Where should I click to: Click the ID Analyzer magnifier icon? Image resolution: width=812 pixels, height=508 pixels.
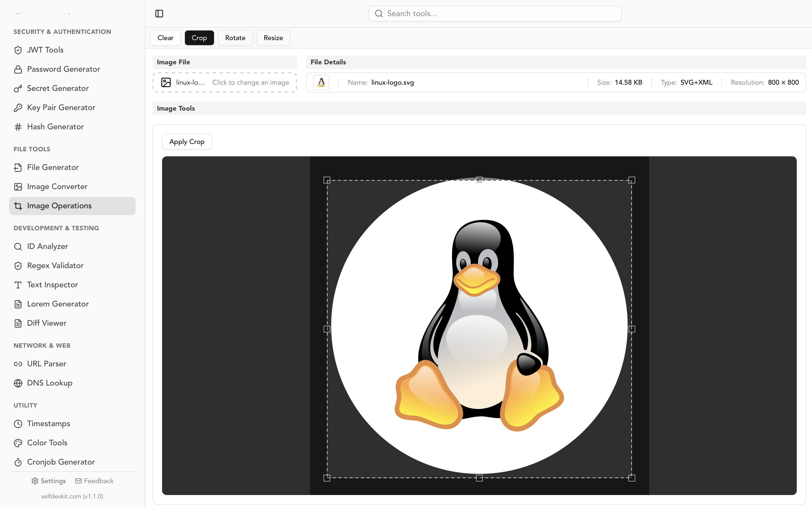pyautogui.click(x=18, y=246)
